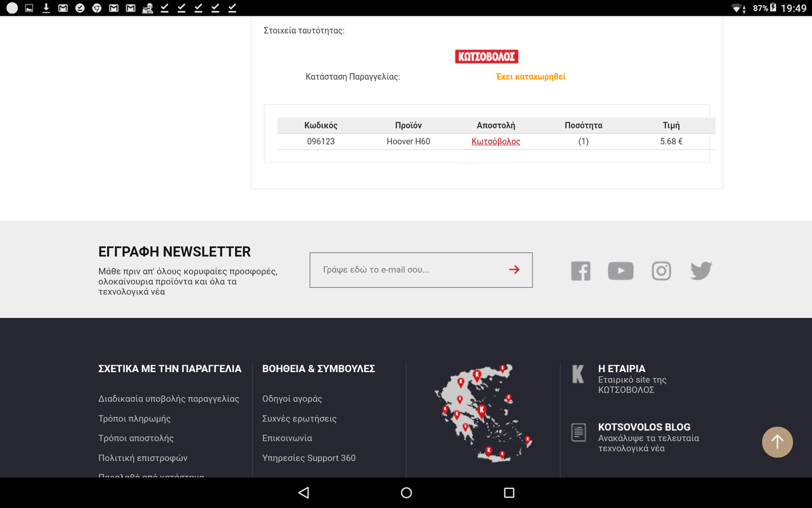Click the Κωδικός column header
This screenshot has height=508, width=812.
321,125
